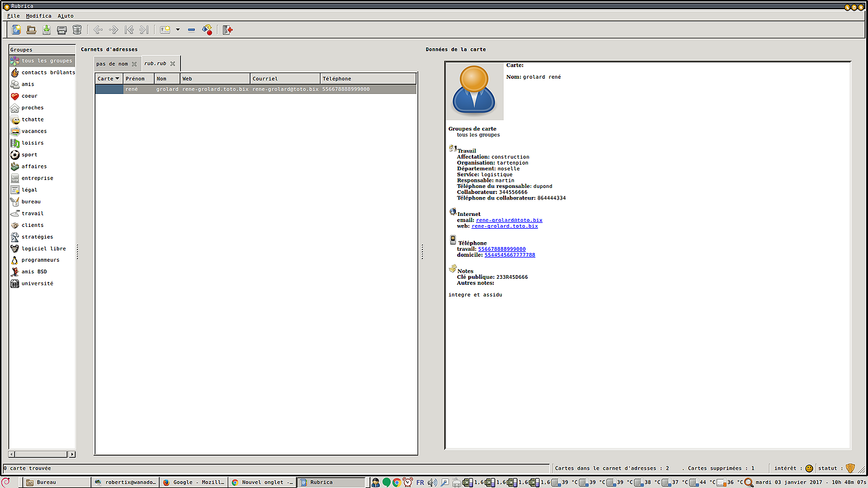Image resolution: width=868 pixels, height=488 pixels.
Task: Click the intérêt smiley in status bar
Action: [809, 468]
